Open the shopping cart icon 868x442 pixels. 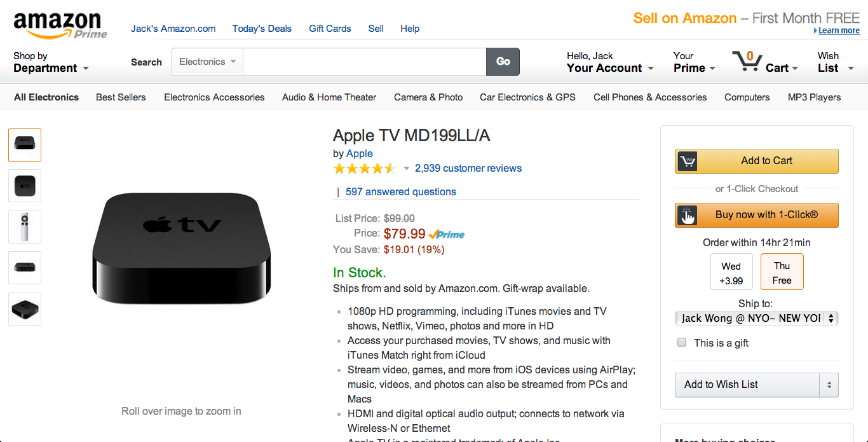click(x=746, y=61)
